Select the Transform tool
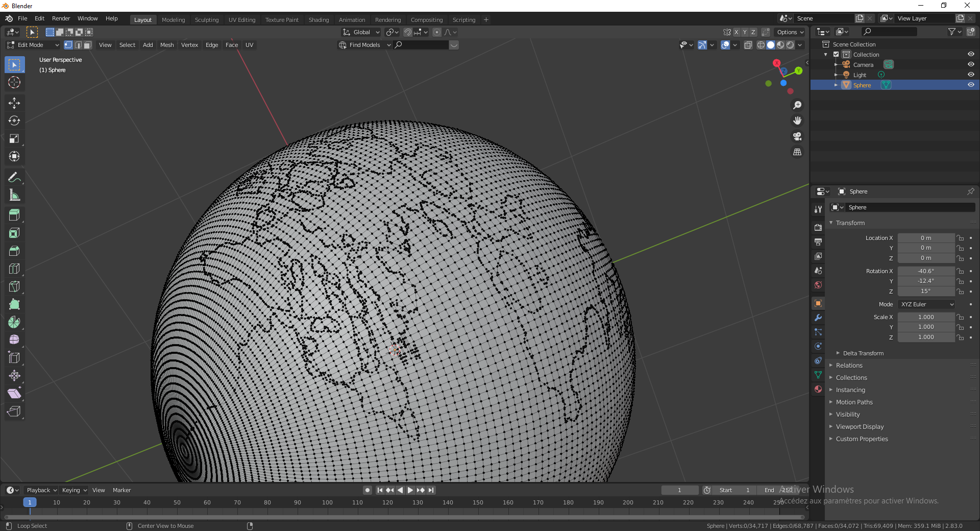Viewport: 980px width, 531px height. coord(14,157)
